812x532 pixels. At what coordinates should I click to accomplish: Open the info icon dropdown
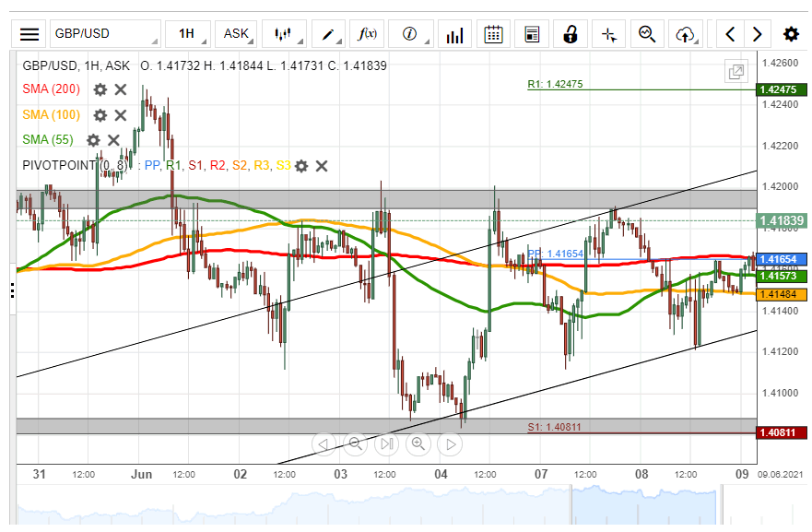(x=411, y=34)
